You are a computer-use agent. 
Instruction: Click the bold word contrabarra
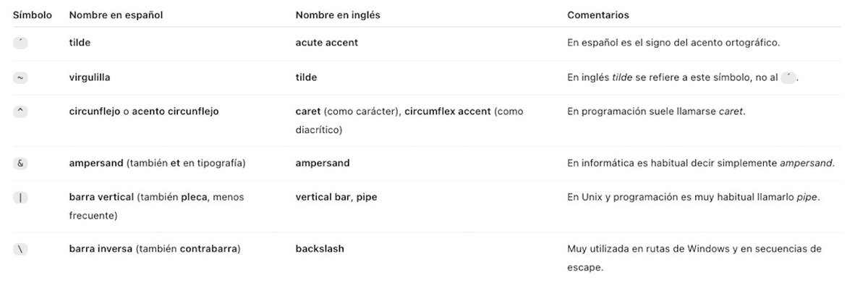[x=208, y=248]
